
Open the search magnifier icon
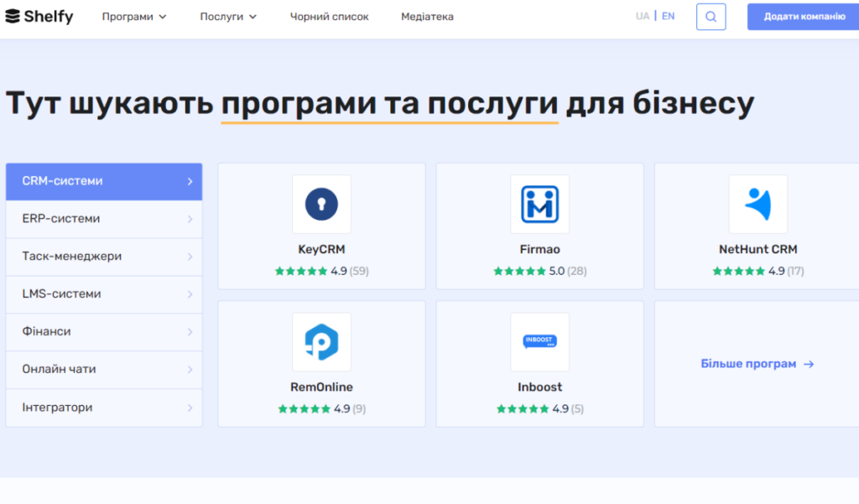[711, 16]
